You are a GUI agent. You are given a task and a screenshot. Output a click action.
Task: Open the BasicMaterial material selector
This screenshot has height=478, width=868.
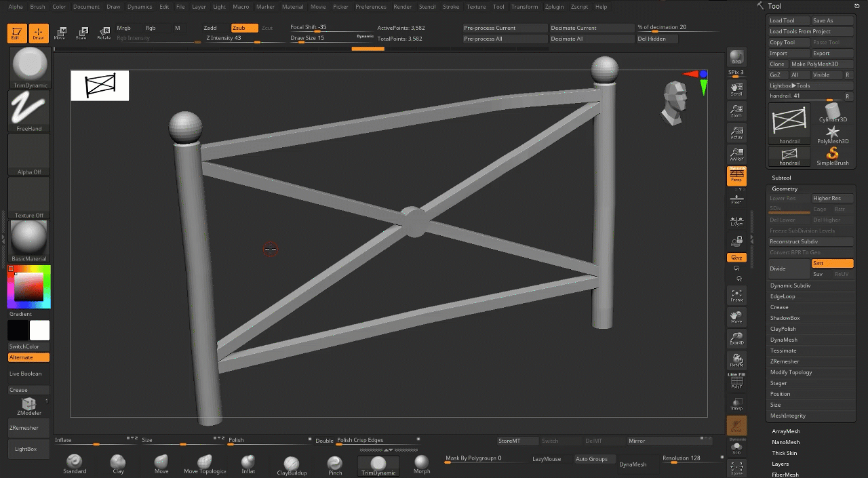(29, 241)
